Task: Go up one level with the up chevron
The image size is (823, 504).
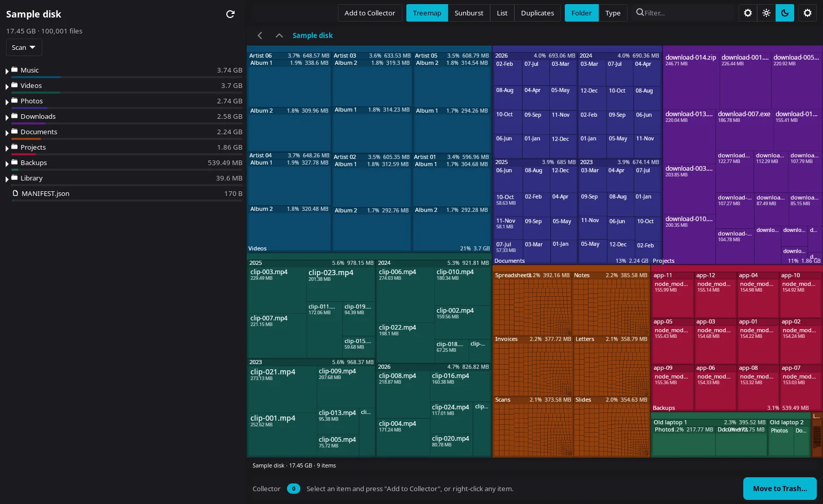Action: 279,35
